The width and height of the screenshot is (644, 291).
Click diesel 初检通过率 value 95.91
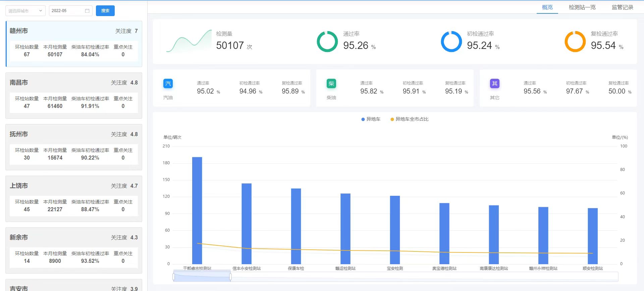(411, 91)
